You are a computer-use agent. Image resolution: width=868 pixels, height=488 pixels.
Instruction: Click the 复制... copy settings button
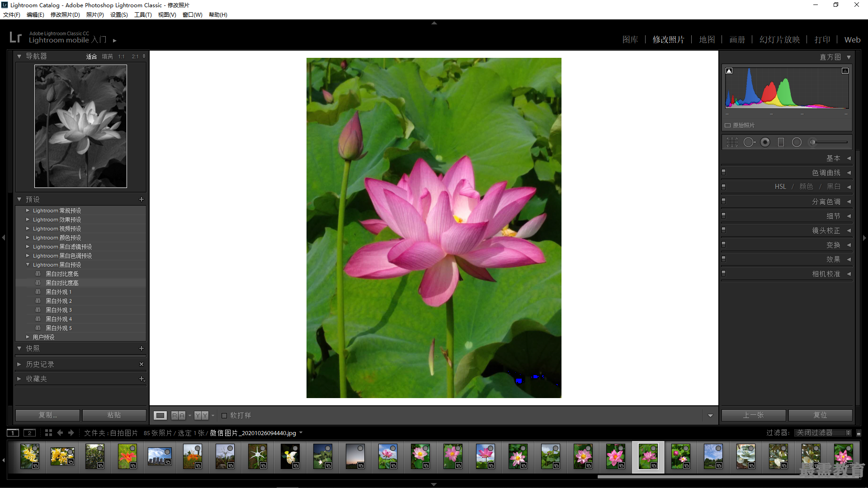pos(48,415)
